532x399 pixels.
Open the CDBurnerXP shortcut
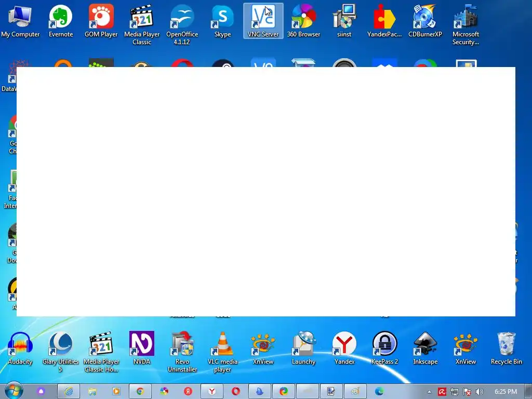[x=425, y=21]
